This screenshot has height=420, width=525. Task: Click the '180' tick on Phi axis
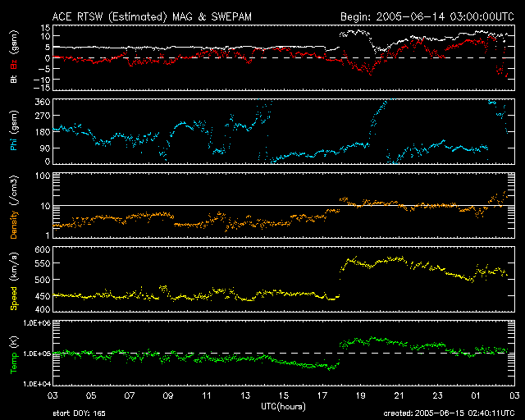43,131
